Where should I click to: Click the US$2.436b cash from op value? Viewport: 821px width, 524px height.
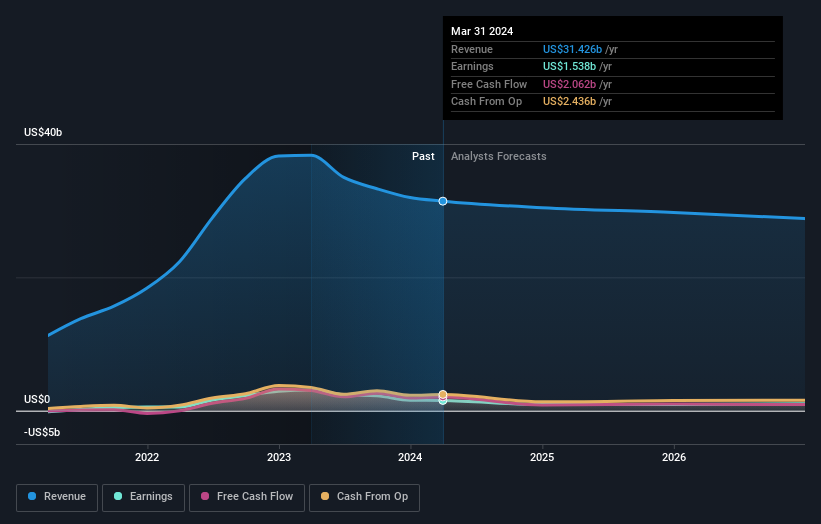point(569,102)
